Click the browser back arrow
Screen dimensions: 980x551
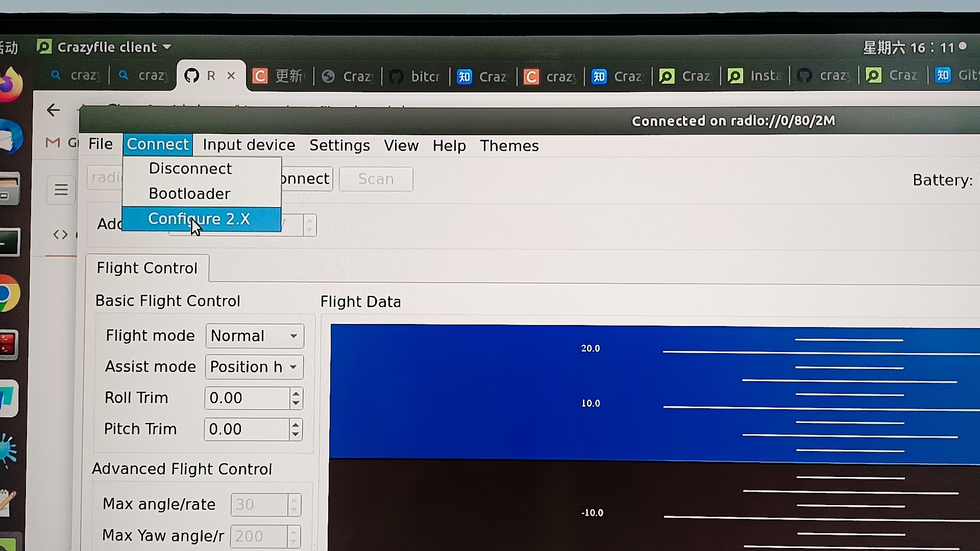53,110
